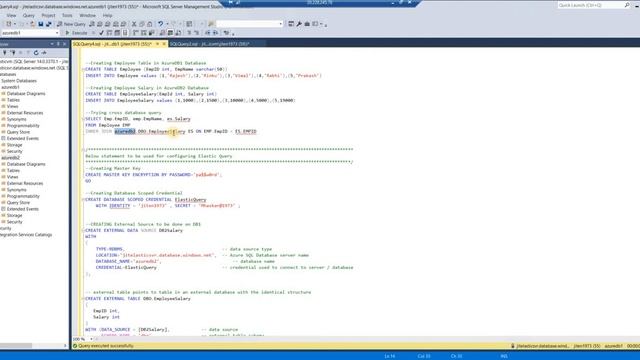Select Programmability under azuredb1
Screen dimensions: 640x360
(23, 126)
